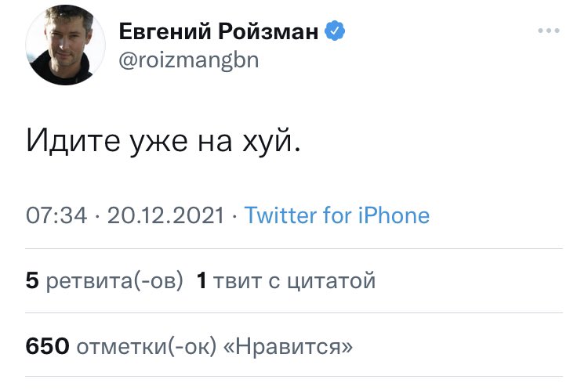Image resolution: width=588 pixels, height=390 pixels.
Task: Open the three-dot more options menu
Action: (549, 31)
